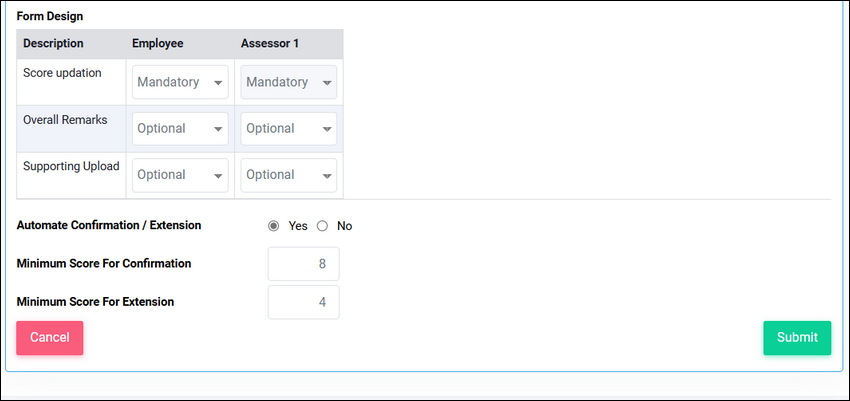Screen dimensions: 850x401
Task: Expand Employee dropdown for Overall Remarks
Action: [x=180, y=129]
